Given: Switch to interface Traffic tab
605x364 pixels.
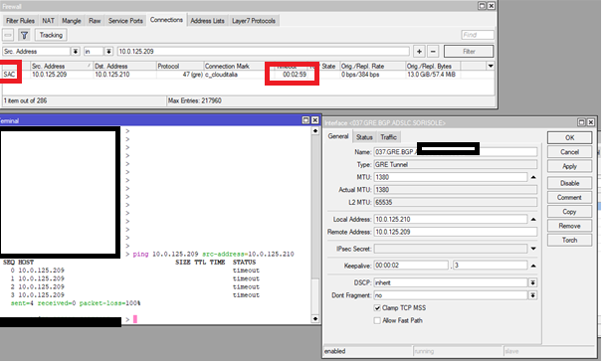Looking at the screenshot, I should coord(388,137).
